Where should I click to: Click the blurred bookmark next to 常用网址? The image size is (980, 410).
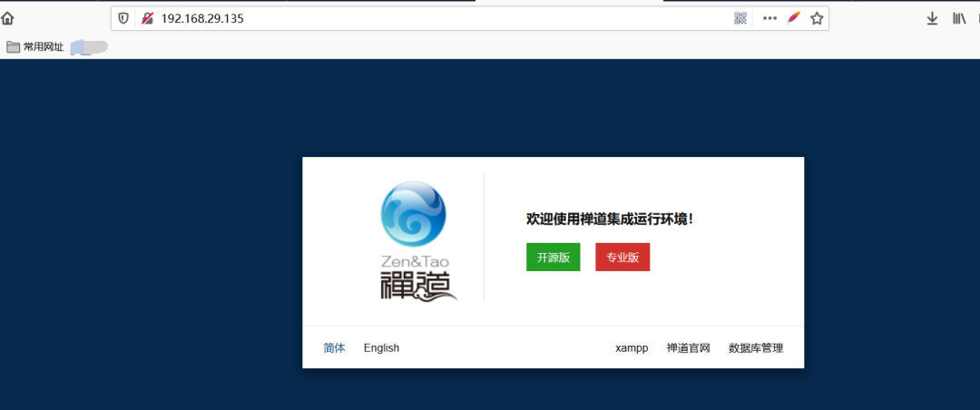click(89, 47)
